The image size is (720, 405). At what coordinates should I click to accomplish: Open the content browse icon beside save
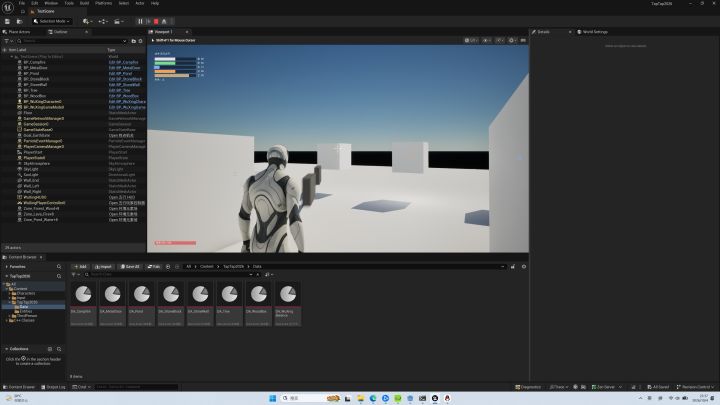tap(19, 21)
